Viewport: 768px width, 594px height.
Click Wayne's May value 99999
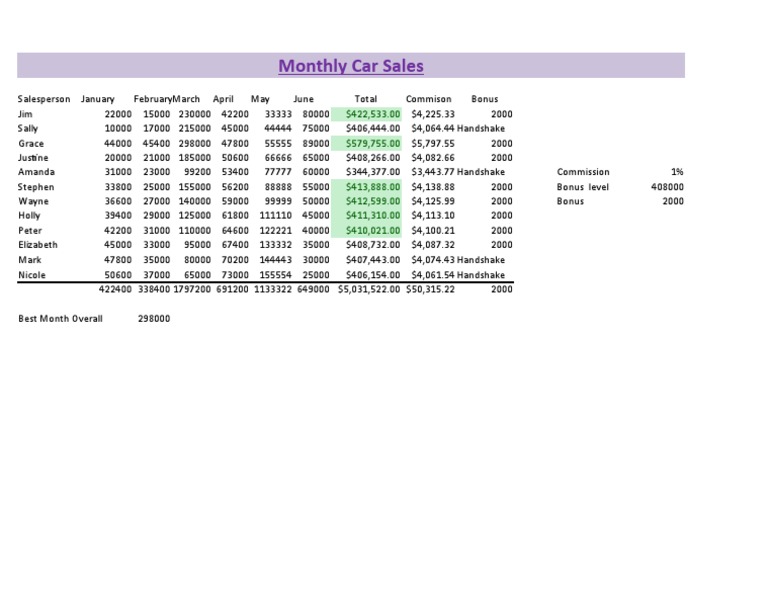point(278,201)
